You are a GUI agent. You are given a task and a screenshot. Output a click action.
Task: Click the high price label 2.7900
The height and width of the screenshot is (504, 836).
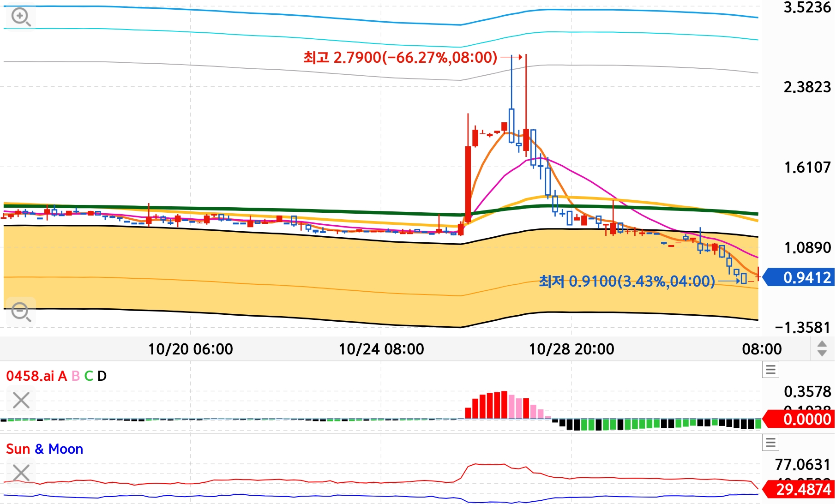point(400,58)
